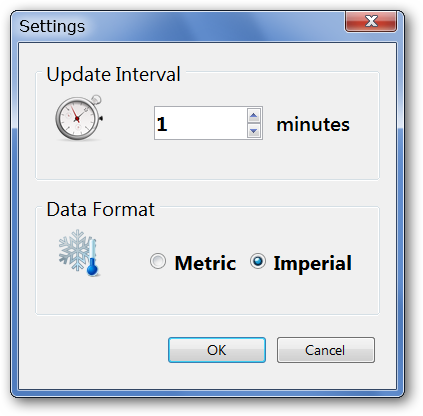Click the "Imperial" text label
This screenshot has width=423, height=416.
point(312,264)
